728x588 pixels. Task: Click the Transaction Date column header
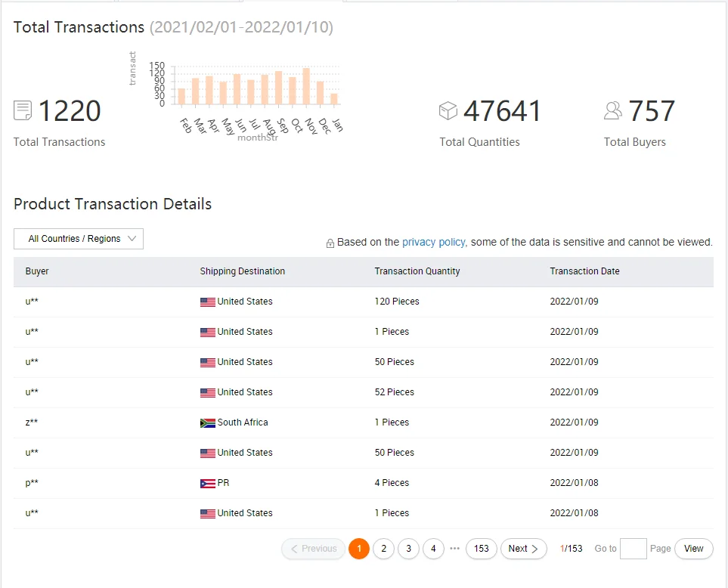tap(584, 271)
